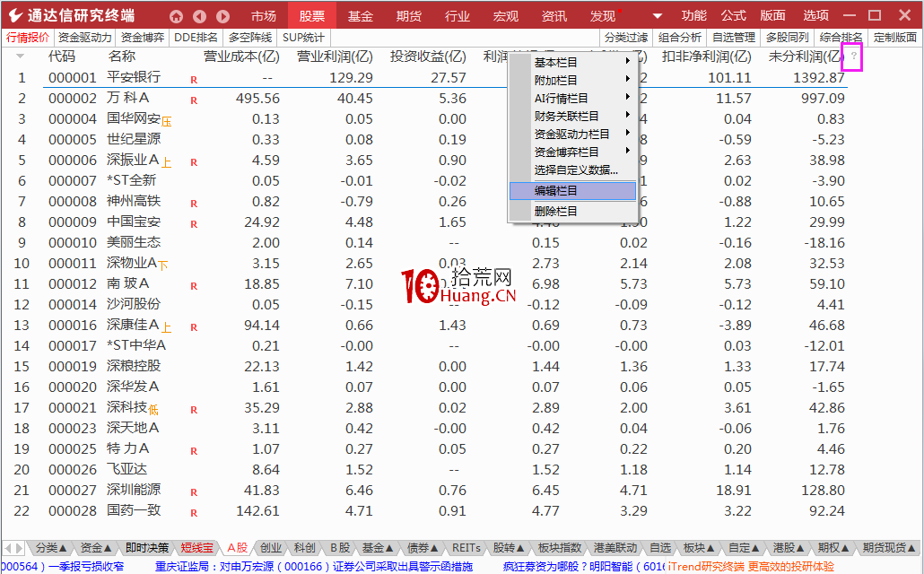
Task: Open the 选项 menu
Action: pyautogui.click(x=815, y=16)
